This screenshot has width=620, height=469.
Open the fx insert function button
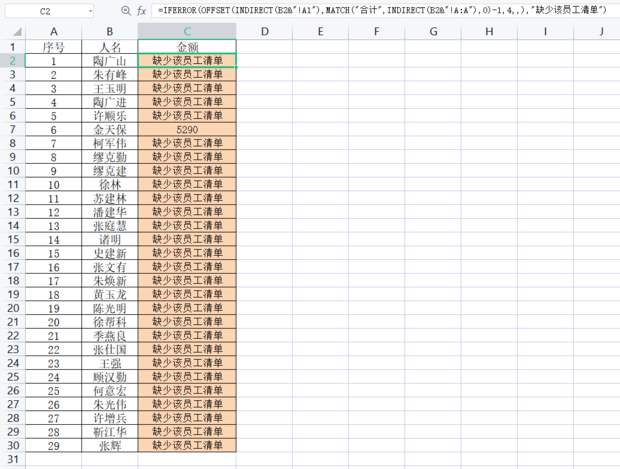click(141, 11)
